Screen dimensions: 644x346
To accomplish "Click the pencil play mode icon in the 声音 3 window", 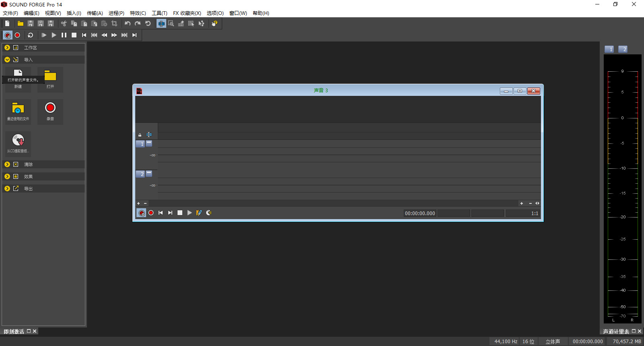I will [x=199, y=213].
